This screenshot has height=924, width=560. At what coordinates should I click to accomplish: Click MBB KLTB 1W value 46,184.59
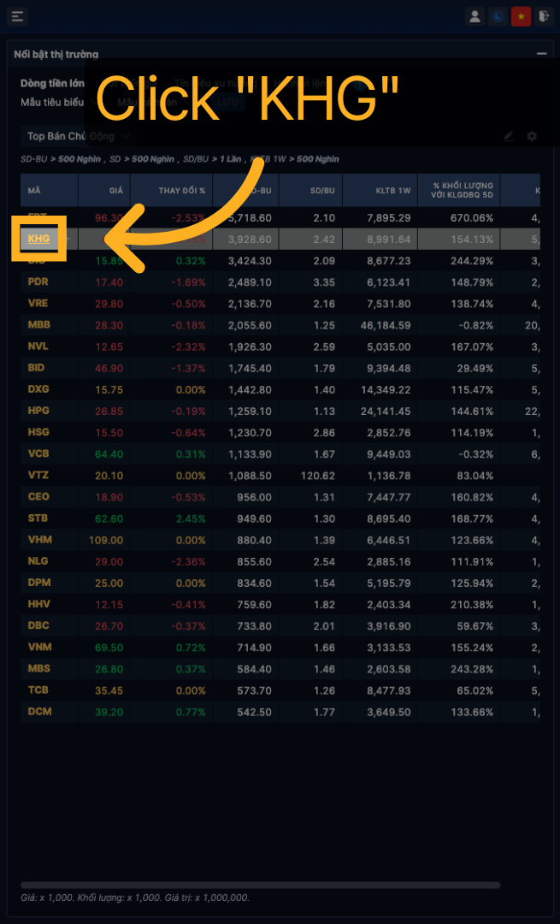point(384,325)
